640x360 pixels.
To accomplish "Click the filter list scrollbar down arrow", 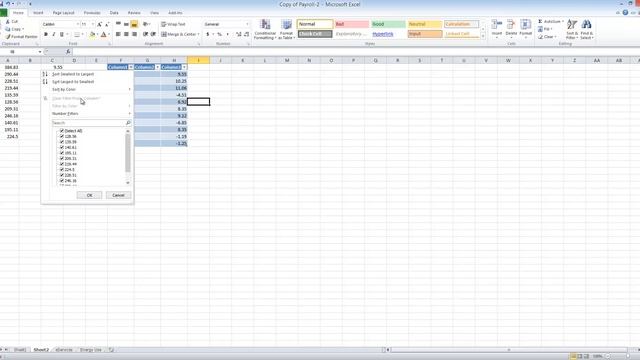I will (128, 183).
